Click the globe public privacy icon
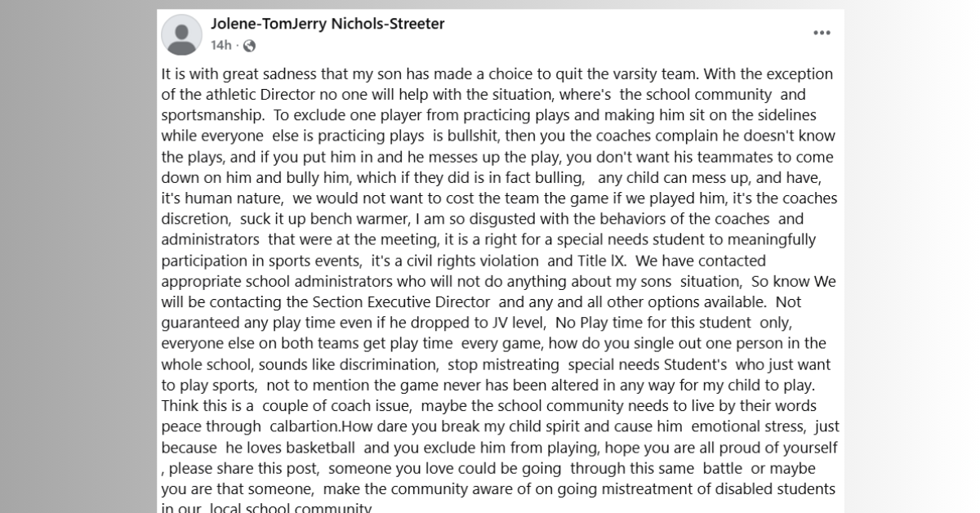Screen dimensions: 980x513 [x=250, y=46]
